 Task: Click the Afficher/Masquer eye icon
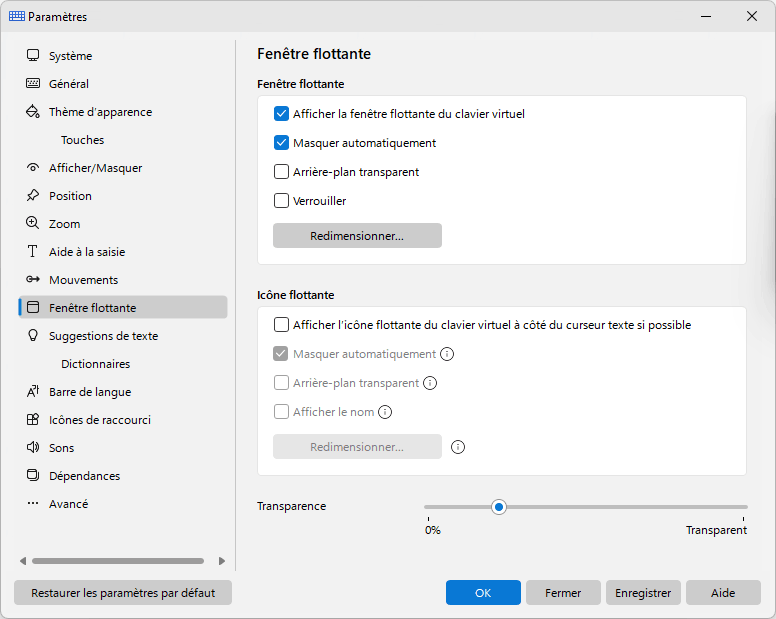[x=33, y=168]
